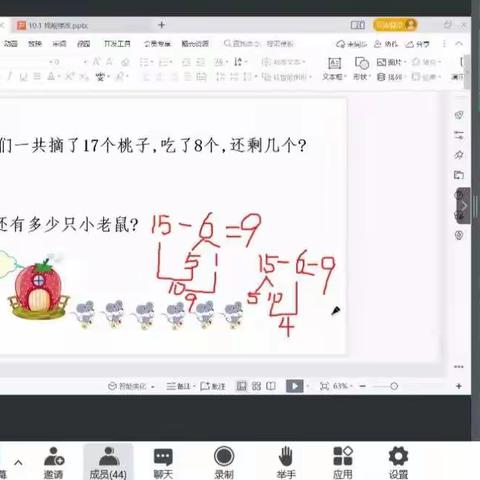Open a new tab with the plus button
This screenshot has height=480, width=480.
click(162, 25)
